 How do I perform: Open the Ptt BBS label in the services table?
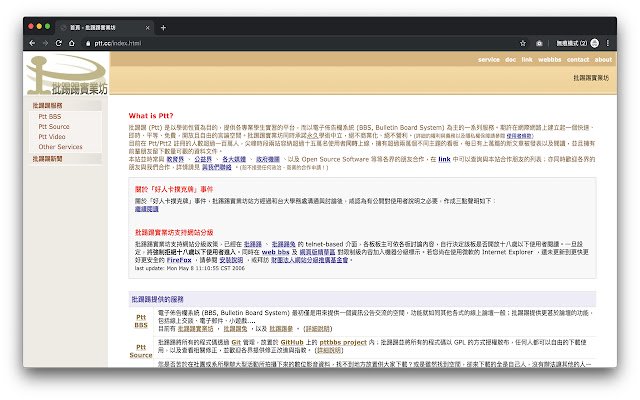click(141, 321)
